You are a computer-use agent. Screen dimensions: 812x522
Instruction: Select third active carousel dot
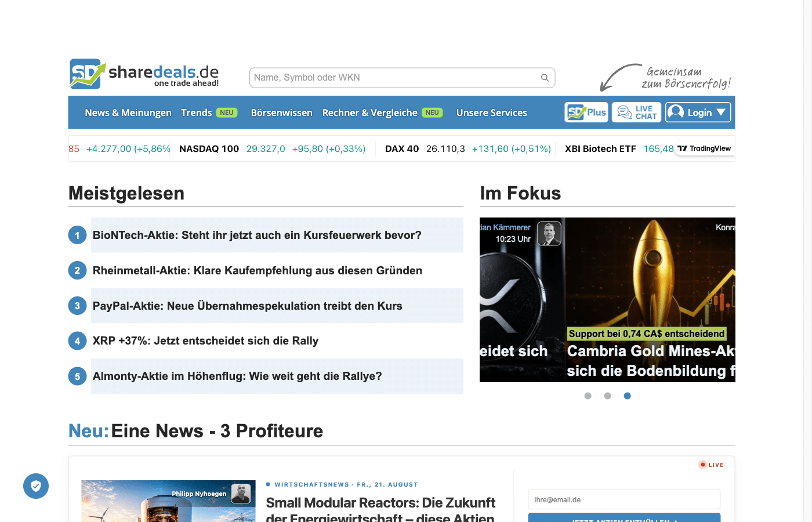[x=628, y=396]
